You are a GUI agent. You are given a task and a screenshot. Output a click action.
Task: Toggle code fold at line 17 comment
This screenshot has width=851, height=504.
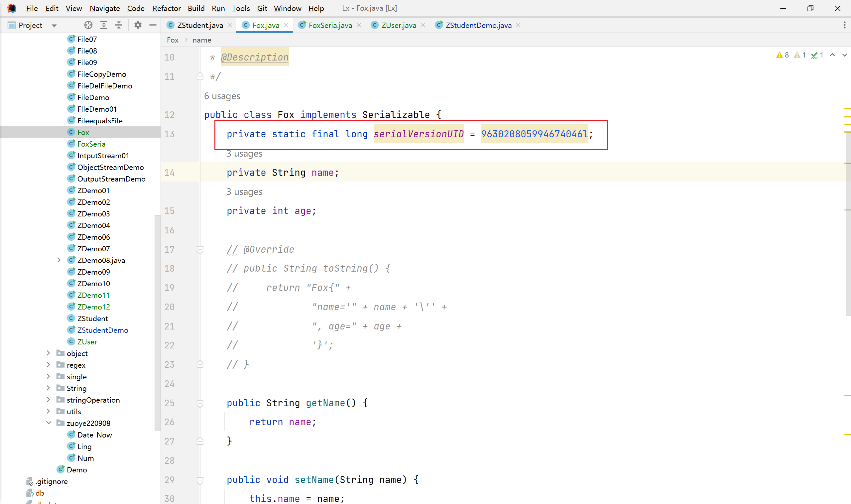click(200, 250)
